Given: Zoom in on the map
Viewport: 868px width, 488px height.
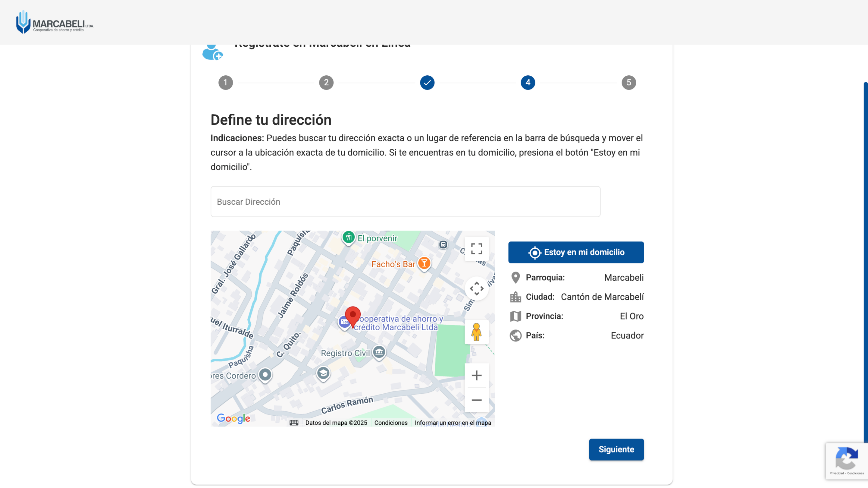Looking at the screenshot, I should pos(476,376).
